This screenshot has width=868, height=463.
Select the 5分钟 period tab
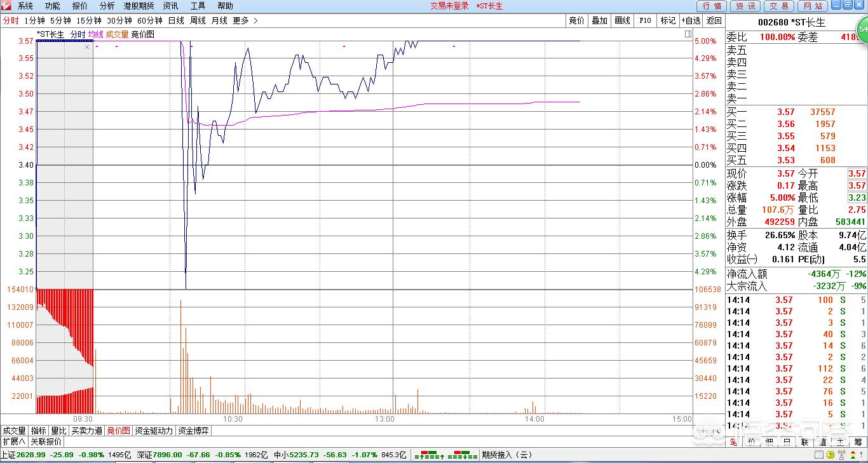click(x=60, y=20)
